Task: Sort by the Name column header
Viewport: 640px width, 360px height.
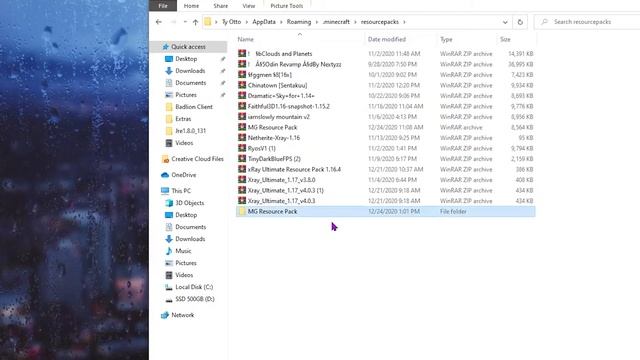Action: click(x=246, y=39)
